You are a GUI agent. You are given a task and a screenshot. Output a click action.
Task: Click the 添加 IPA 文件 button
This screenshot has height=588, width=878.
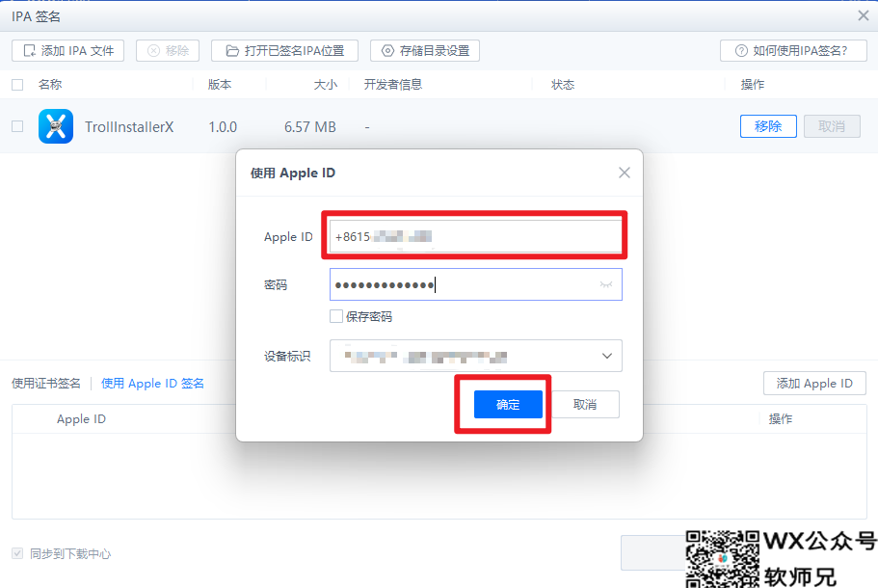[x=67, y=51]
